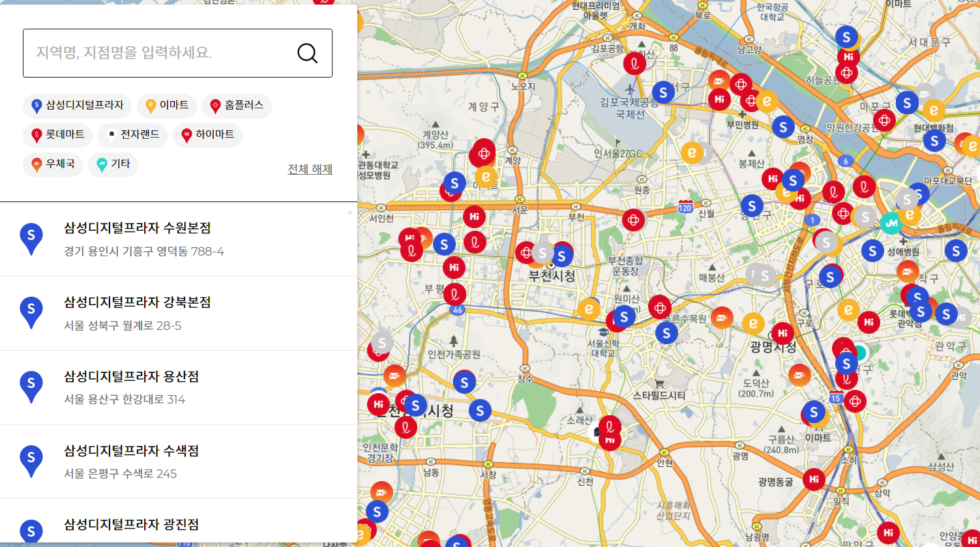The image size is (980, 547).
Task: Click address 서울 은평구 수색로 245
Action: (x=121, y=474)
